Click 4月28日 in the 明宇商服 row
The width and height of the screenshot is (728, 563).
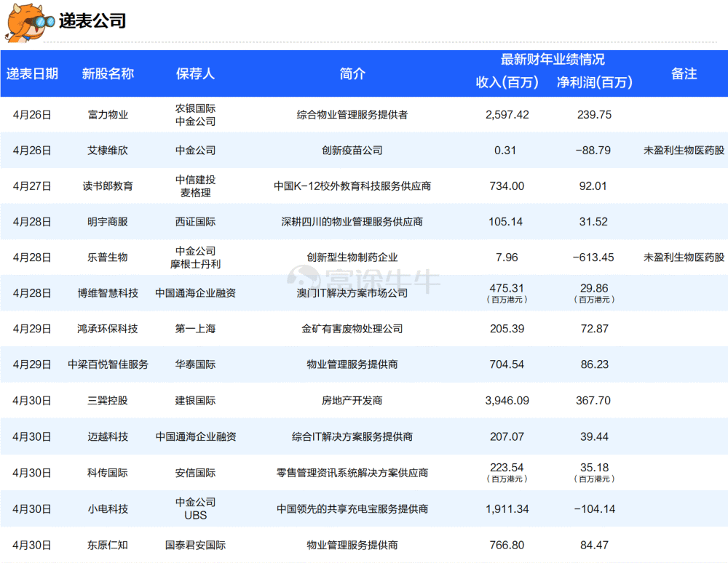click(x=32, y=222)
